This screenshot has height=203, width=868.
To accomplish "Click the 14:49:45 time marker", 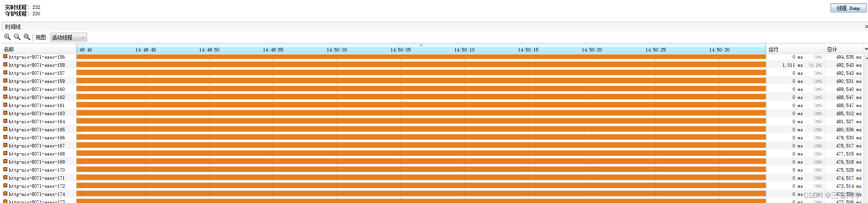I will [145, 50].
